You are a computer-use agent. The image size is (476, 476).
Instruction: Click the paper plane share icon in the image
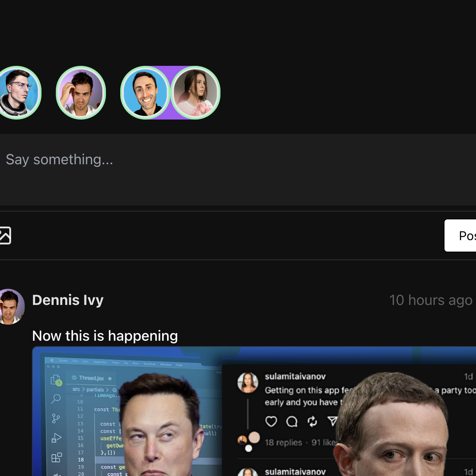(x=332, y=421)
